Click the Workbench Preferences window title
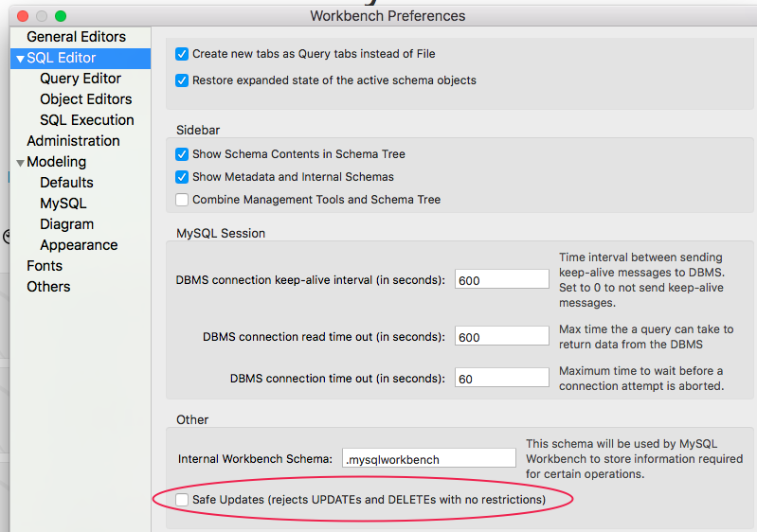 tap(388, 16)
